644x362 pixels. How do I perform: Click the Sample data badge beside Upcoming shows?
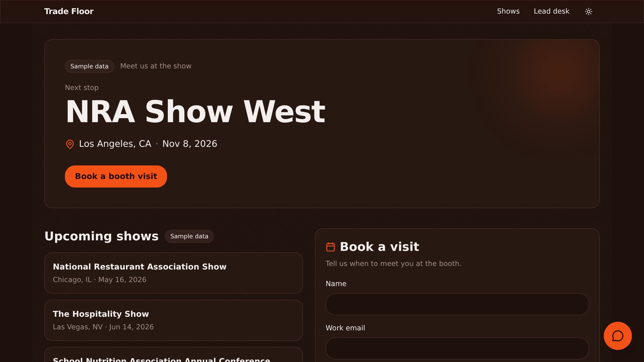coord(189,236)
